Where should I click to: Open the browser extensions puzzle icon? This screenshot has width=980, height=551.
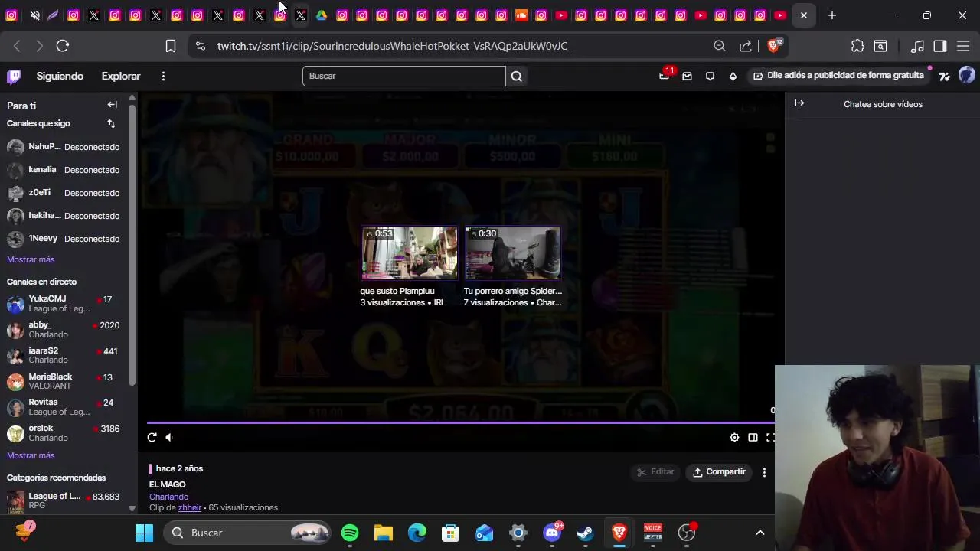point(857,46)
